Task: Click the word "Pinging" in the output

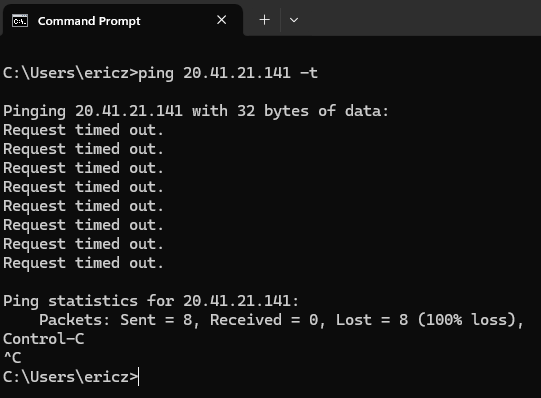Action: coord(34,112)
